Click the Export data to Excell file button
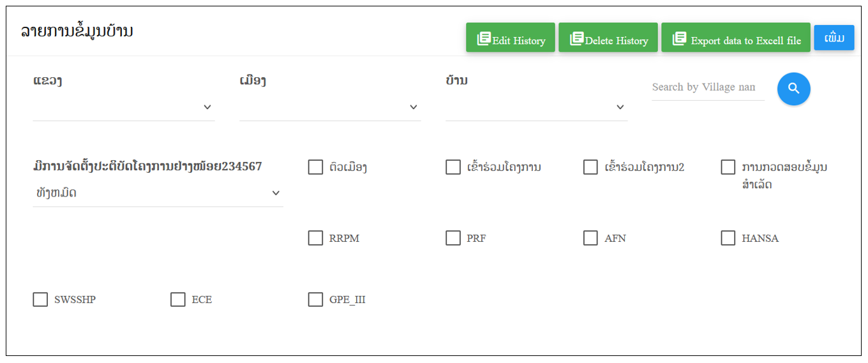The height and width of the screenshot is (363, 868). click(x=736, y=38)
